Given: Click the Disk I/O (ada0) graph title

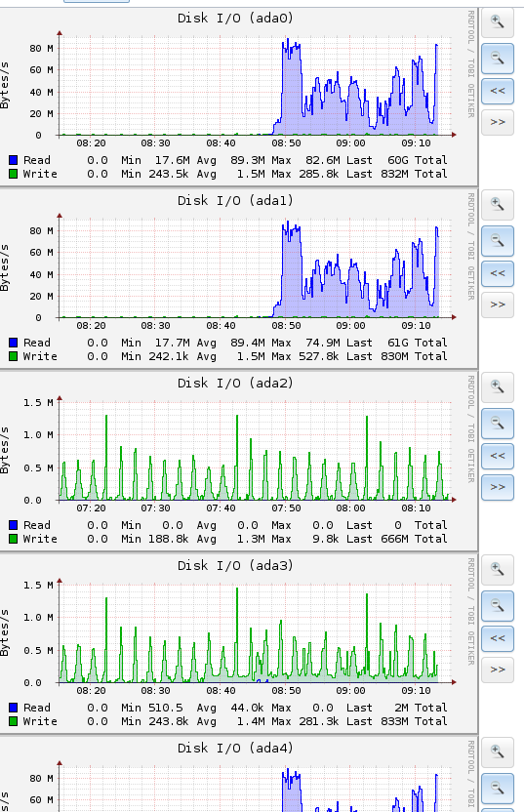Looking at the screenshot, I should pos(235,19).
